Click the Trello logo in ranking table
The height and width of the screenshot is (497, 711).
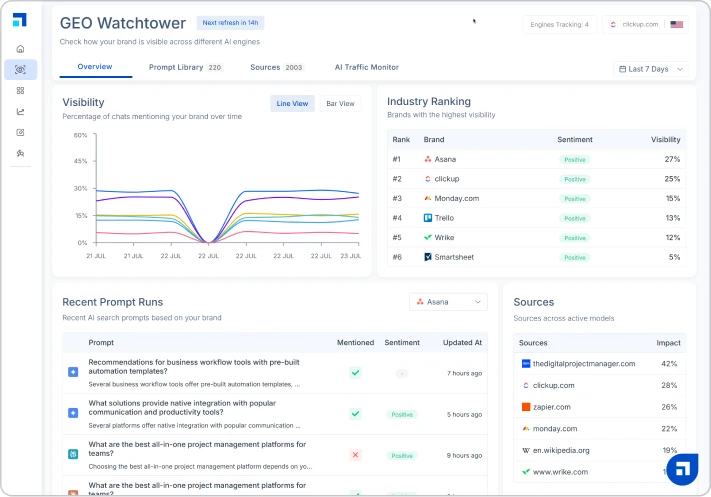pyautogui.click(x=428, y=218)
